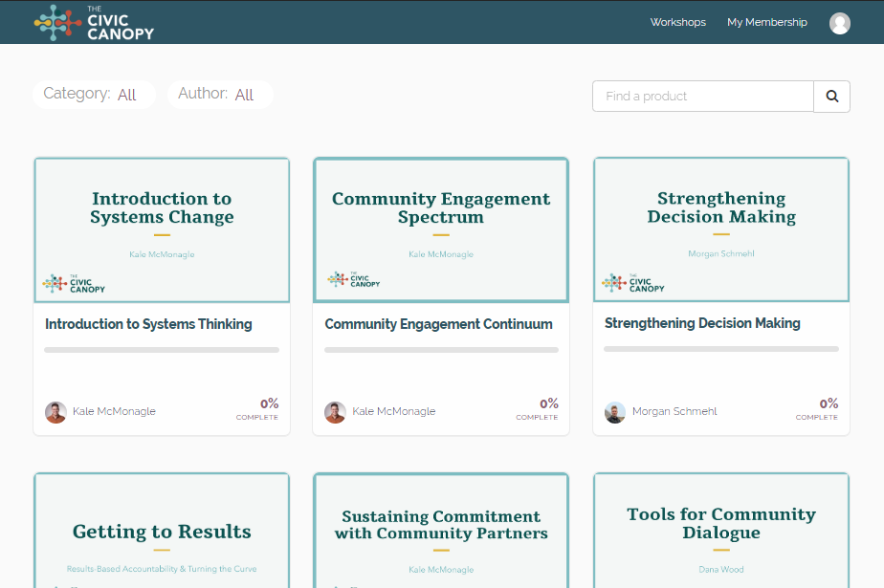Focus the Find a product search field
Viewport: 884px width, 588px height.
click(x=703, y=97)
